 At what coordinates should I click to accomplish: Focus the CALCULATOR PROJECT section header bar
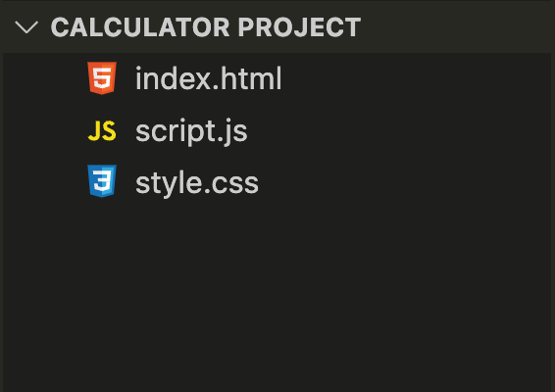tap(277, 27)
